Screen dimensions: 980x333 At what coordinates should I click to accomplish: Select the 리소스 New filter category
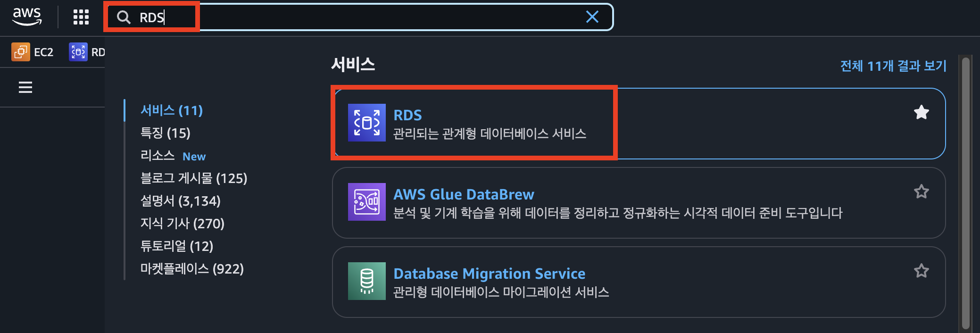(173, 156)
